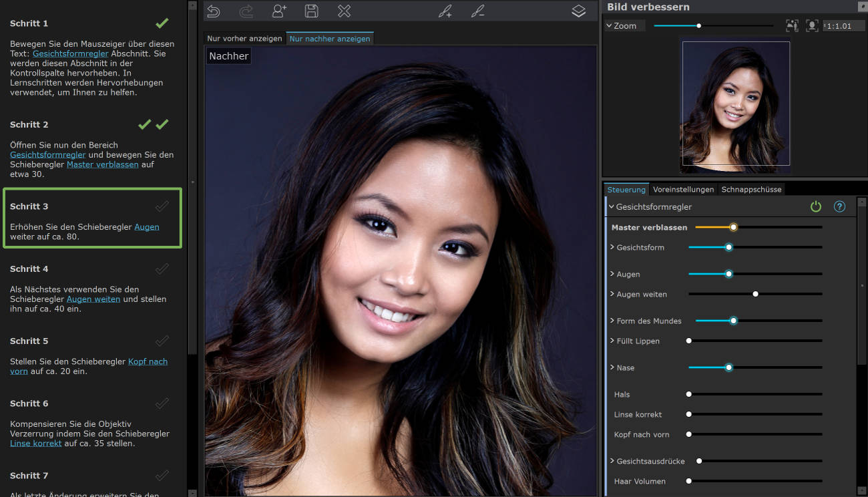The height and width of the screenshot is (497, 868).
Task: Select the brush minus tool
Action: (478, 11)
